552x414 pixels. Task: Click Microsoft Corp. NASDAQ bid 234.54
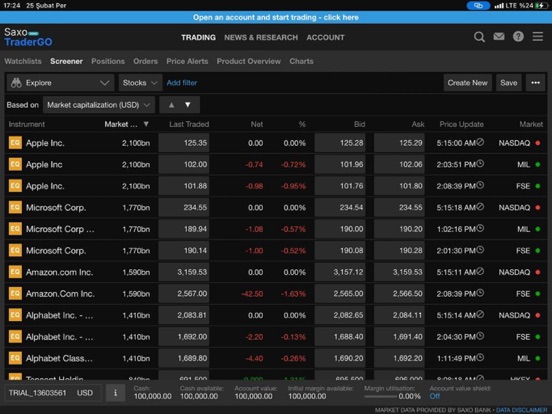[x=340, y=207]
